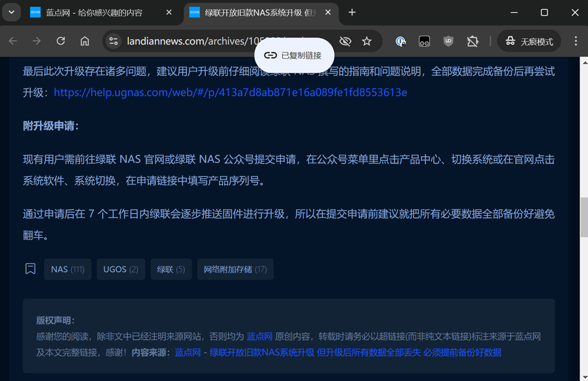The image size is (588, 381).
Task: Click the link icon in 已复制链接 bubble
Action: pyautogui.click(x=270, y=56)
